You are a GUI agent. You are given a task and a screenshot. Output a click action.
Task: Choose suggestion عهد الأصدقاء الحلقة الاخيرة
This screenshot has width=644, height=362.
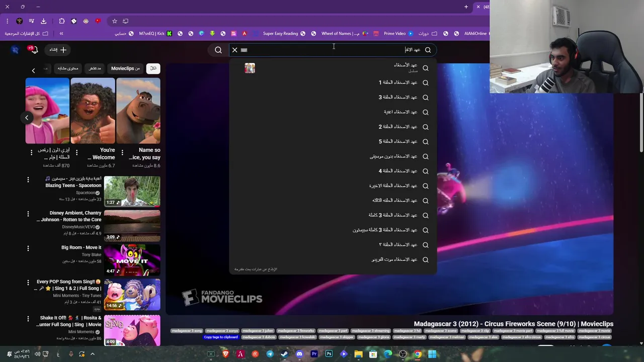tap(333, 186)
